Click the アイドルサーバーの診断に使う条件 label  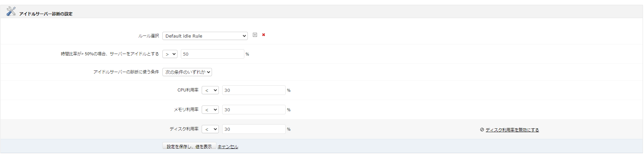[126, 72]
